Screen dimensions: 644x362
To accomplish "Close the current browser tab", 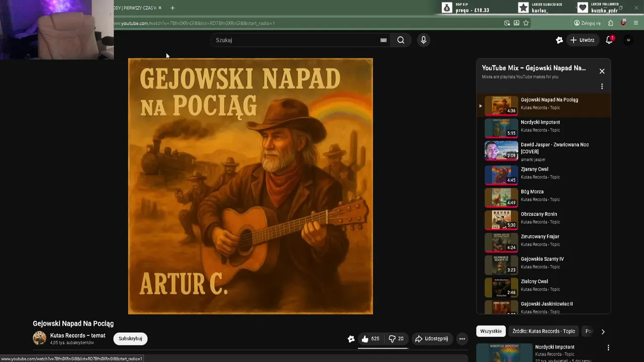I will click(x=160, y=8).
